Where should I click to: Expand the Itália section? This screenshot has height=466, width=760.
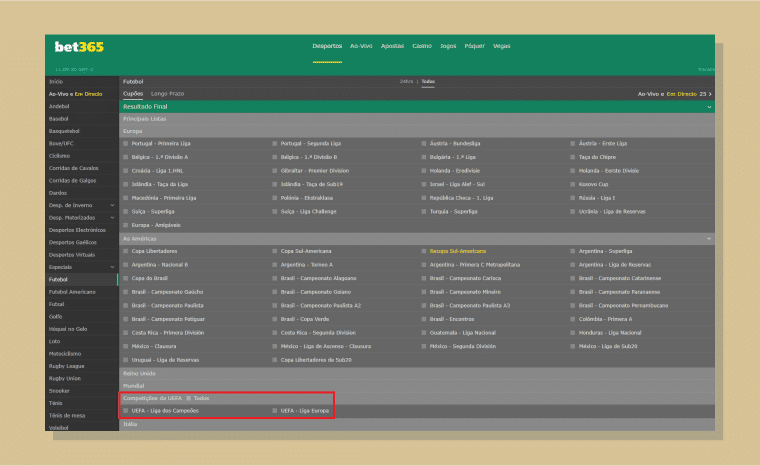(x=417, y=424)
